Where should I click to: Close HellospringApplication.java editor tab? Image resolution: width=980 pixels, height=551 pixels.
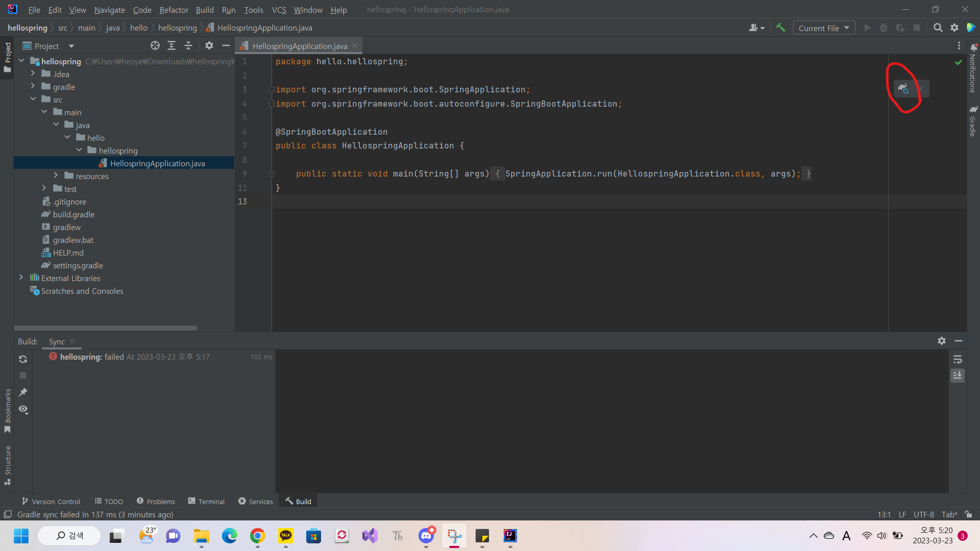coord(355,46)
